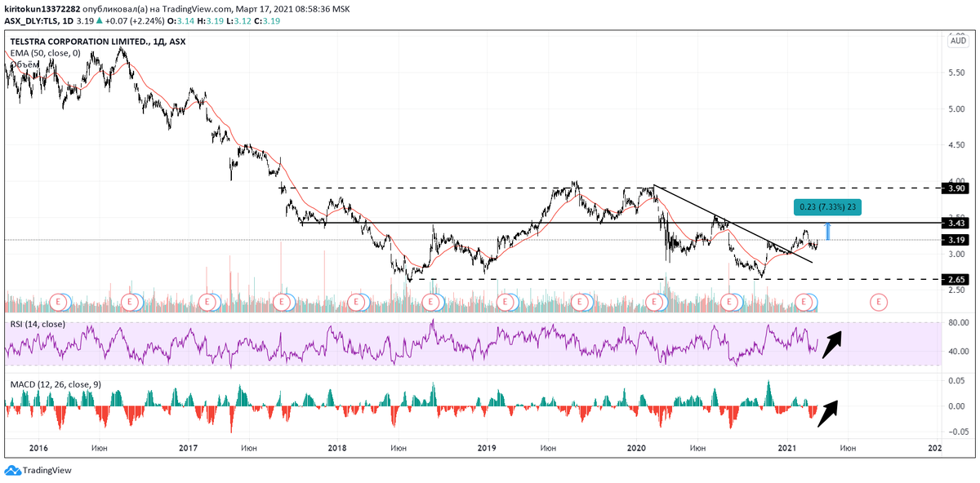Image resolution: width=980 pixels, height=483 pixels.
Task: Select the RSI (14, close) legend
Action: pyautogui.click(x=38, y=325)
